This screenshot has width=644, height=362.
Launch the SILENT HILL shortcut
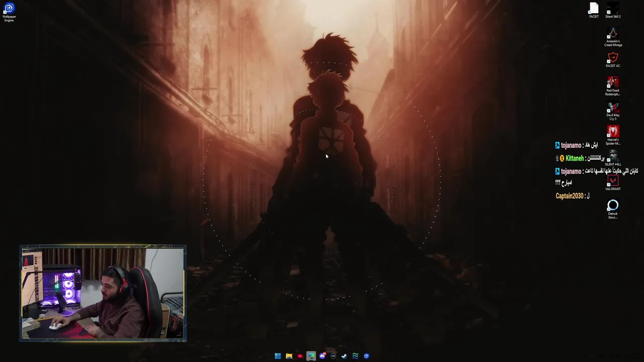[613, 159]
